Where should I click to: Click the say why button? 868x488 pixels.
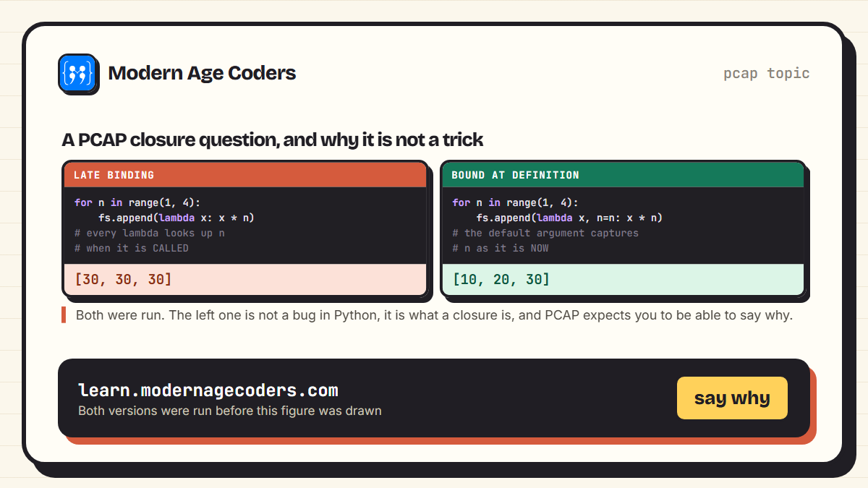[732, 398]
